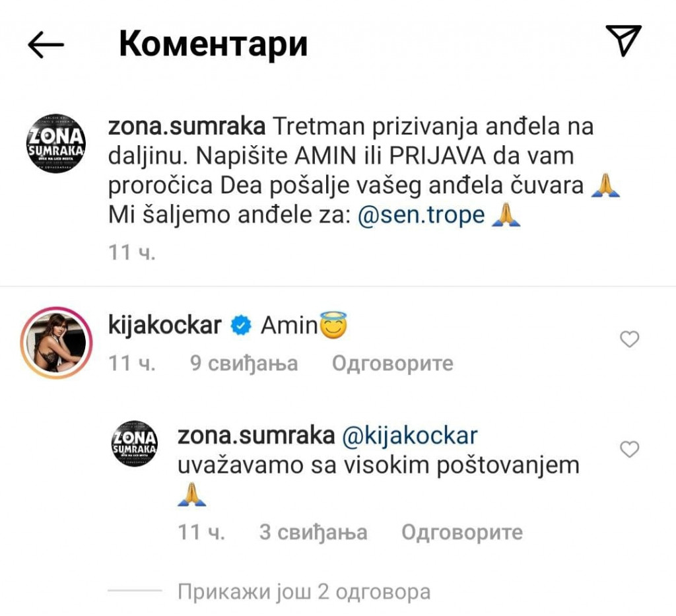View the 3 свиђања likes list

314,532
